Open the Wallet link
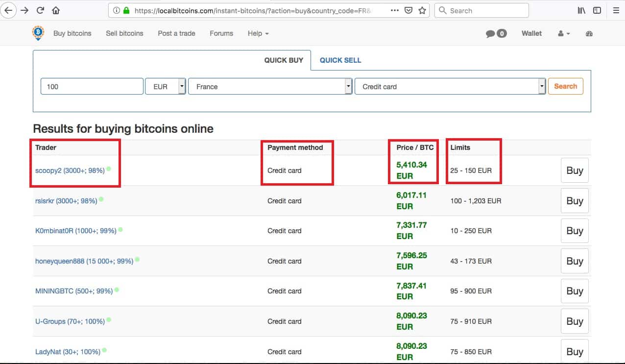The width and height of the screenshot is (625, 364). 531,33
